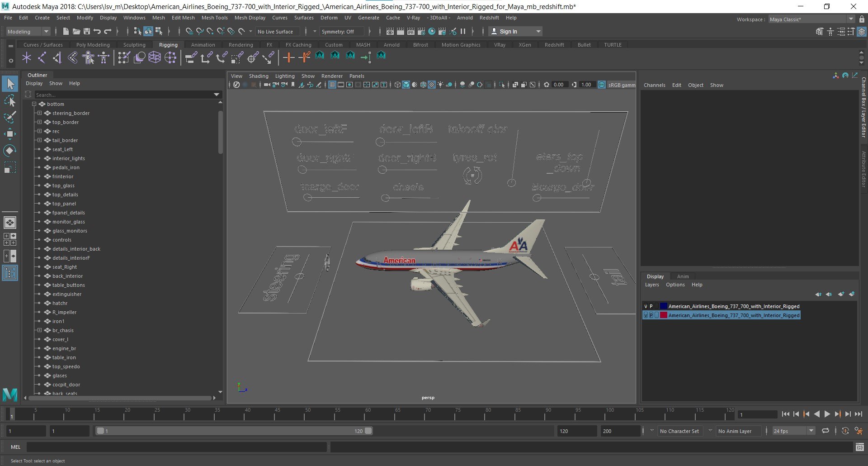Click the Parent Constraint shelf icon

[x=191, y=57]
